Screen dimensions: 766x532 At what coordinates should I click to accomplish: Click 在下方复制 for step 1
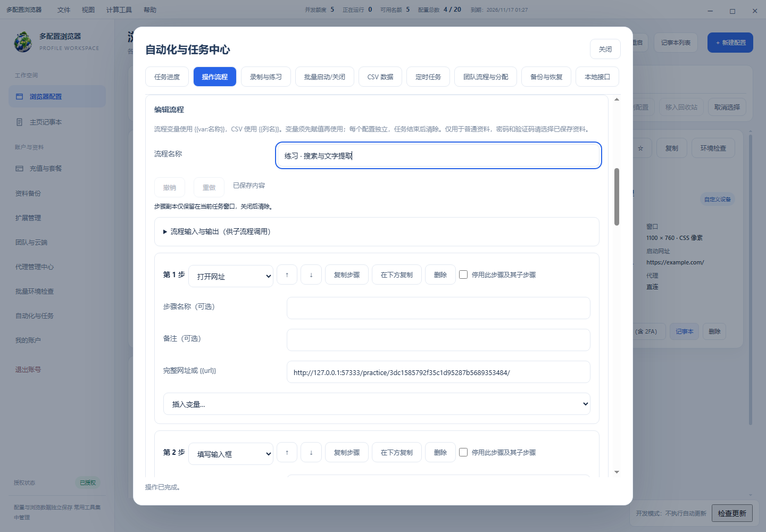397,275
